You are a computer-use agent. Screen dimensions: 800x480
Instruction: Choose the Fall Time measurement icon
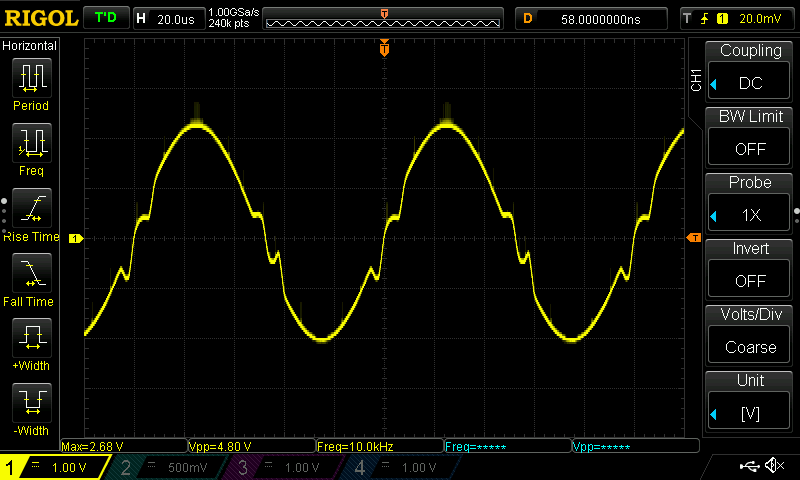pos(31,273)
